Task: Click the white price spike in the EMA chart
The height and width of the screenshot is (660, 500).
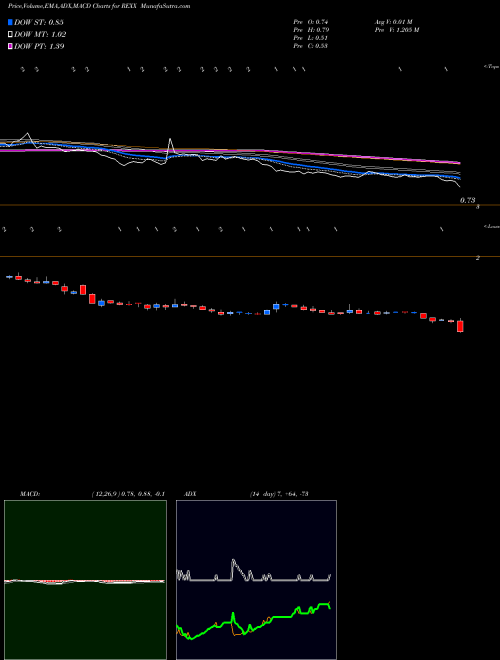Action: [x=170, y=145]
